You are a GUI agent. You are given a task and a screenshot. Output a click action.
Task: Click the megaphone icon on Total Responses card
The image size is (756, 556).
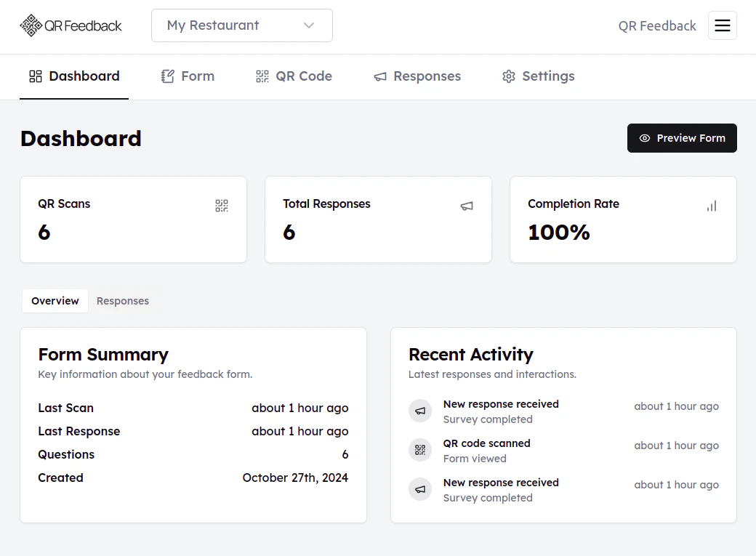point(467,205)
